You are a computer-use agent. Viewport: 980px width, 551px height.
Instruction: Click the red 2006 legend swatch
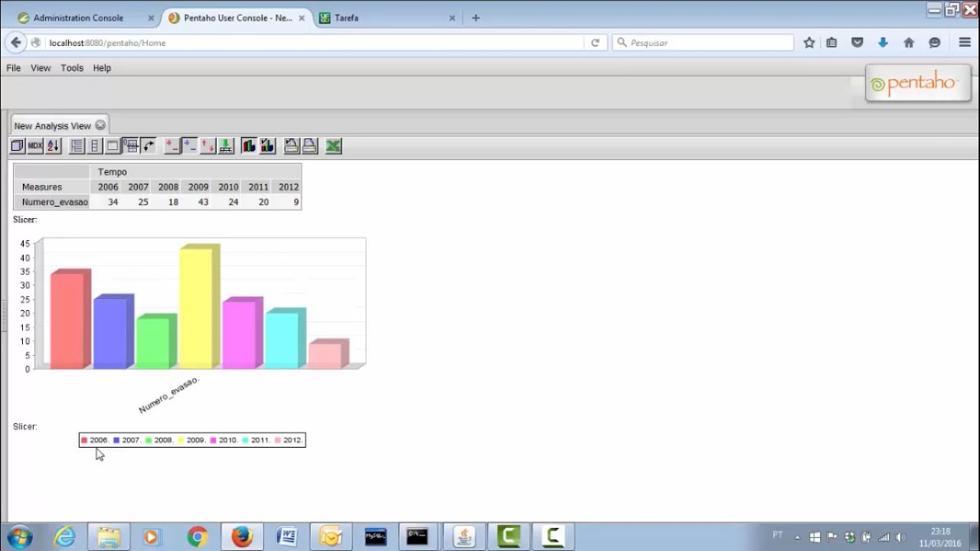[x=84, y=440]
